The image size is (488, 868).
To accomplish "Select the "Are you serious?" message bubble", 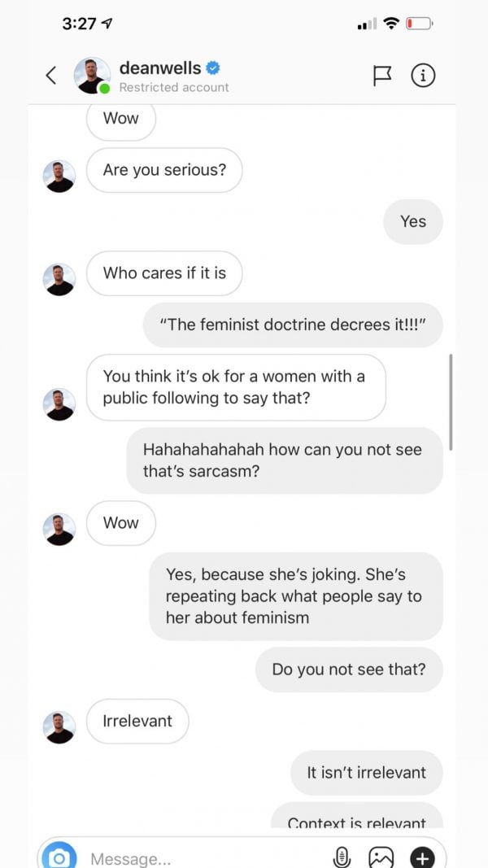I will [x=164, y=170].
